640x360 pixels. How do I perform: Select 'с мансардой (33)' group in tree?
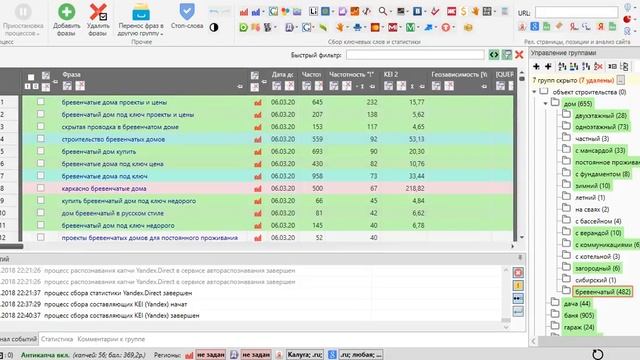pyautogui.click(x=600, y=151)
